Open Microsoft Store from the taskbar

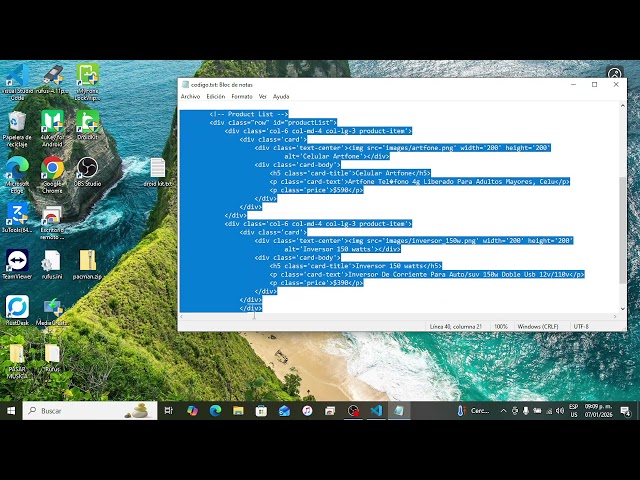(261, 411)
